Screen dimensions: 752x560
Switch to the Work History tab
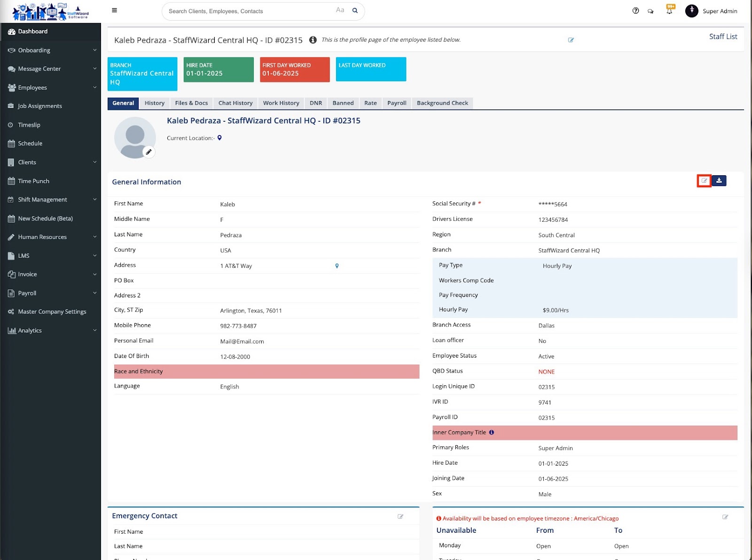(x=281, y=103)
